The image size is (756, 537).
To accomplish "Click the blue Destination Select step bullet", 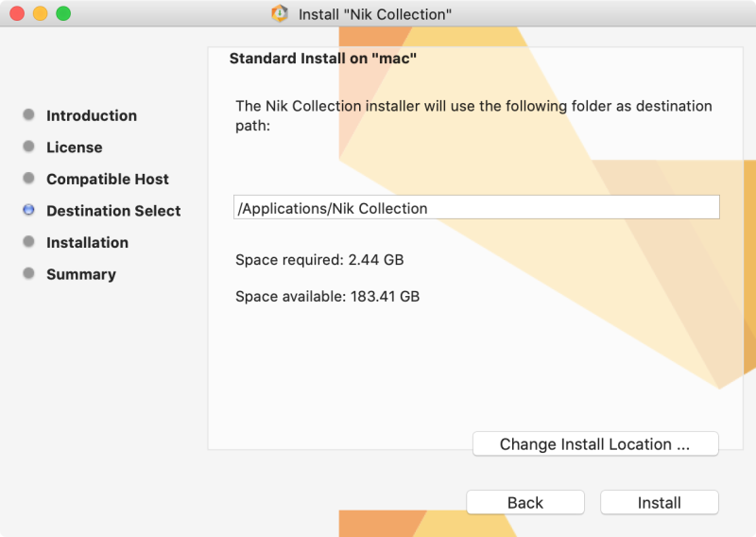I will (x=28, y=211).
